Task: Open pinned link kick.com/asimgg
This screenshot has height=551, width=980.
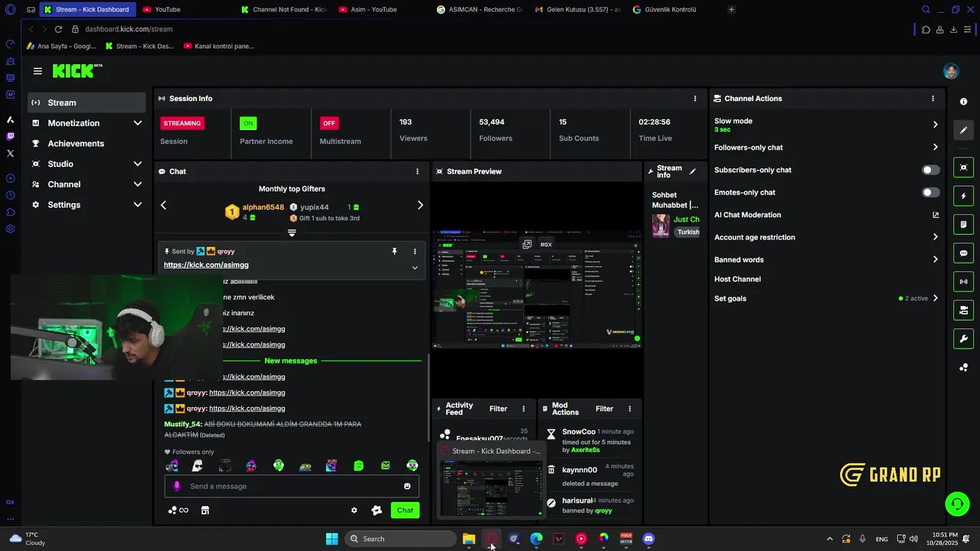Action: pyautogui.click(x=206, y=265)
